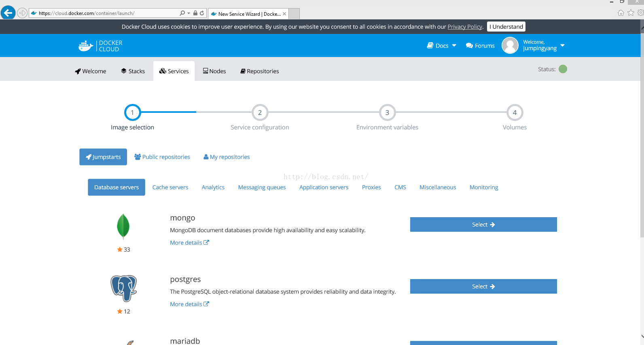
Task: Click the refresh icon in address bar
Action: (202, 13)
